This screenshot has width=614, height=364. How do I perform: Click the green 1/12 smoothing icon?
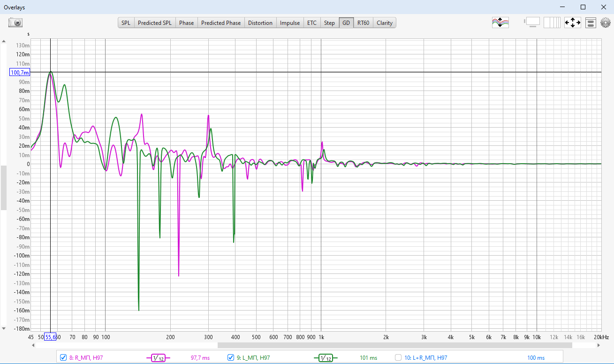[323, 358]
